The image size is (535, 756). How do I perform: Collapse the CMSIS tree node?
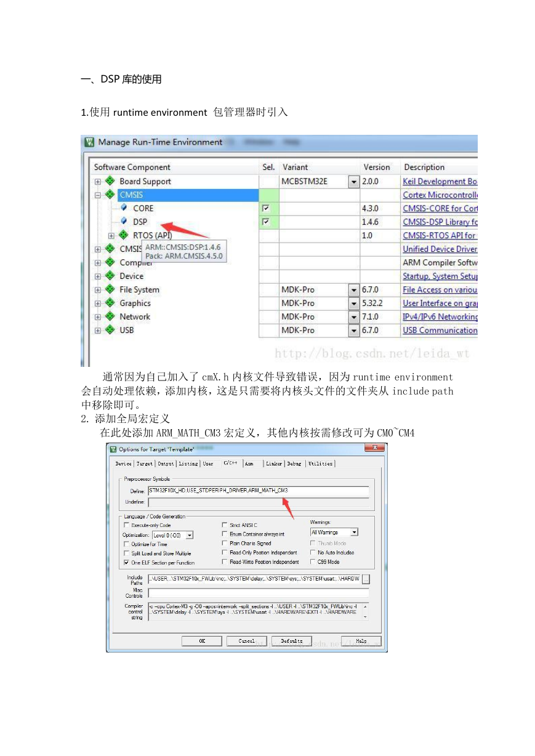pos(98,195)
